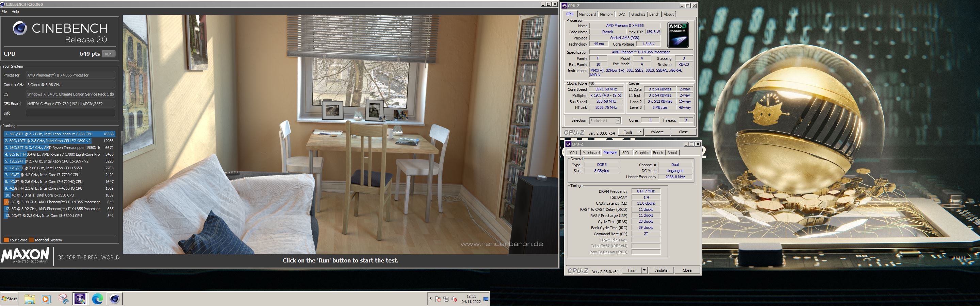Select Phenom II X4 B55 635 score row
Image resolution: width=980 pixels, height=306 pixels.
[59, 209]
